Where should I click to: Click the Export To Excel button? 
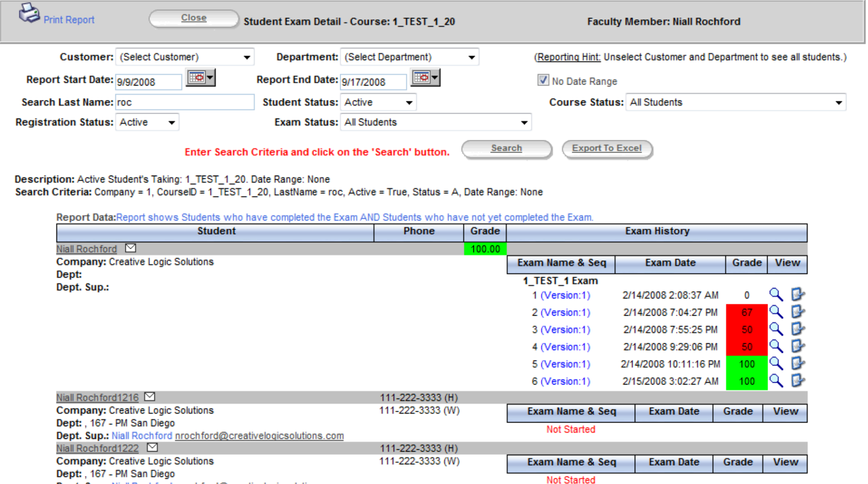607,149
